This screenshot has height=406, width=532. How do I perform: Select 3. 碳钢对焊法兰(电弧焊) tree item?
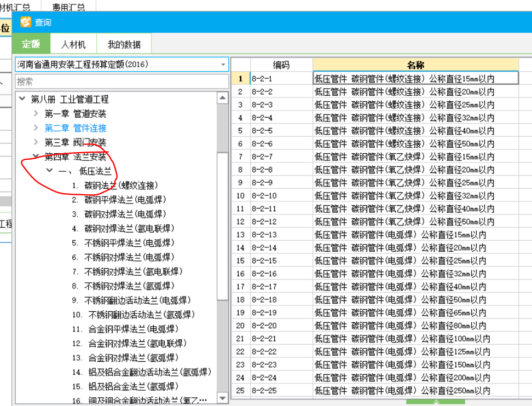point(119,214)
